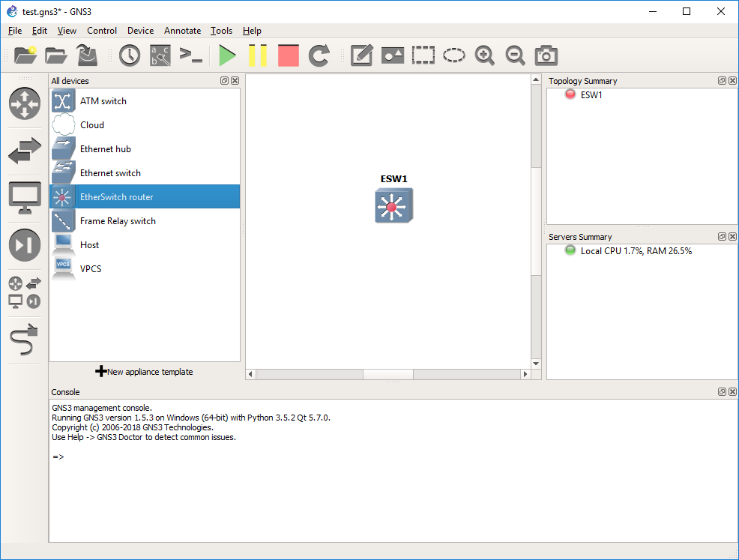The width and height of the screenshot is (739, 560).
Task: Reload all devices icon
Action: (x=319, y=55)
